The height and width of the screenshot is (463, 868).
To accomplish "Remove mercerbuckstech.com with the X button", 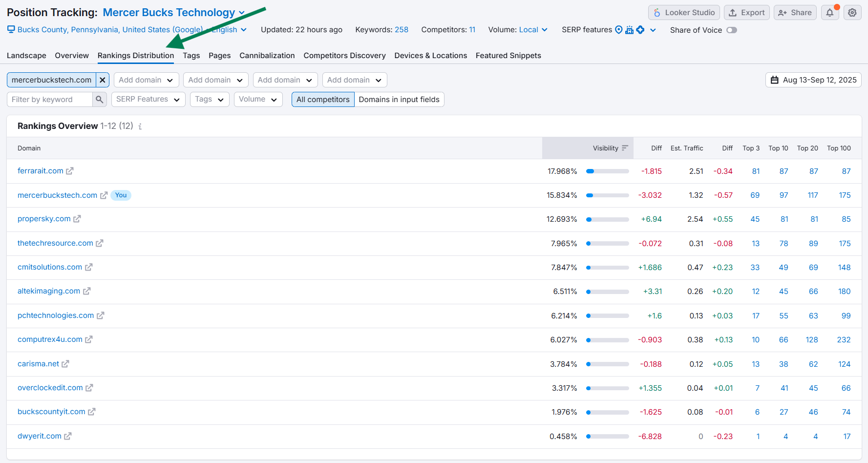I will (103, 80).
